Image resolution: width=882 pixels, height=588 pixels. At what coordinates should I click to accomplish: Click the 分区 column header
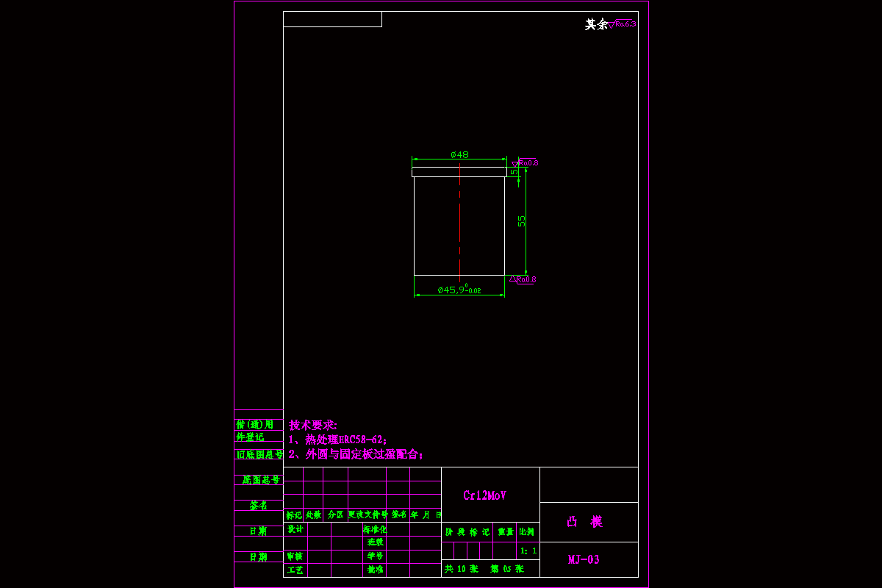[335, 515]
